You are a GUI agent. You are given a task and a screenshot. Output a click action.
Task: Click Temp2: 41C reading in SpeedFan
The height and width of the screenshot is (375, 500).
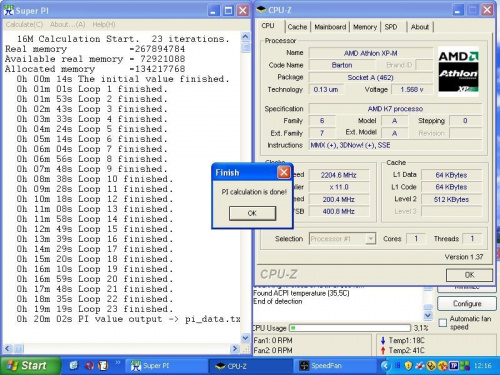coord(406,350)
